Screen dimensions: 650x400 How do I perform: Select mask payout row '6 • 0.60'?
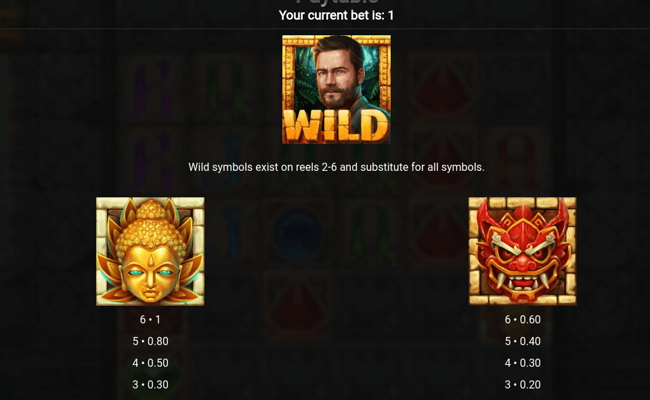tap(522, 320)
